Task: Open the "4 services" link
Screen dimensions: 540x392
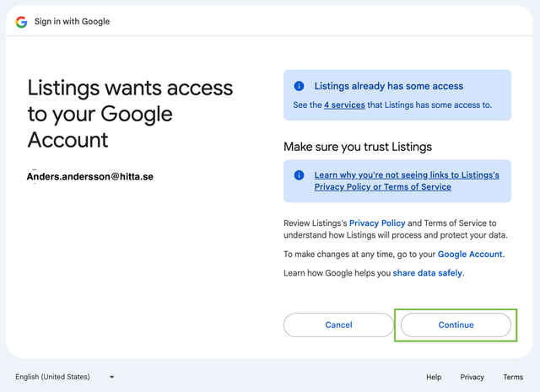Action: [344, 105]
